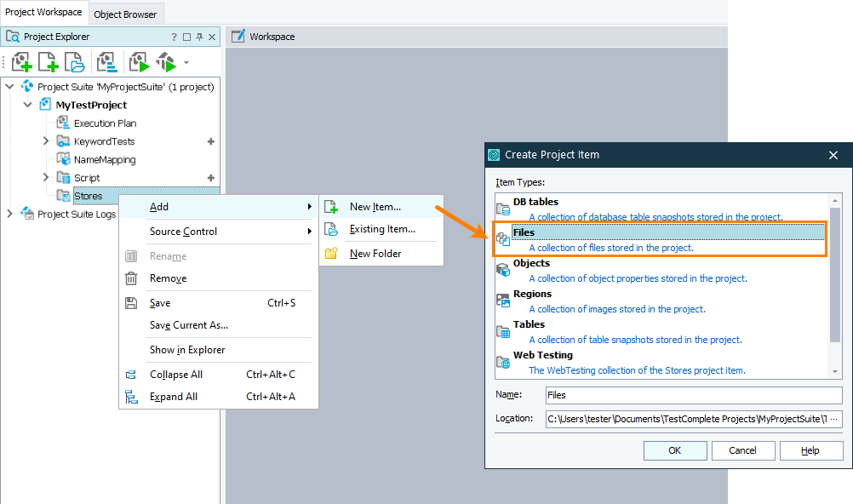Image resolution: width=853 pixels, height=504 pixels.
Task: Confirm with the OK button
Action: [674, 450]
